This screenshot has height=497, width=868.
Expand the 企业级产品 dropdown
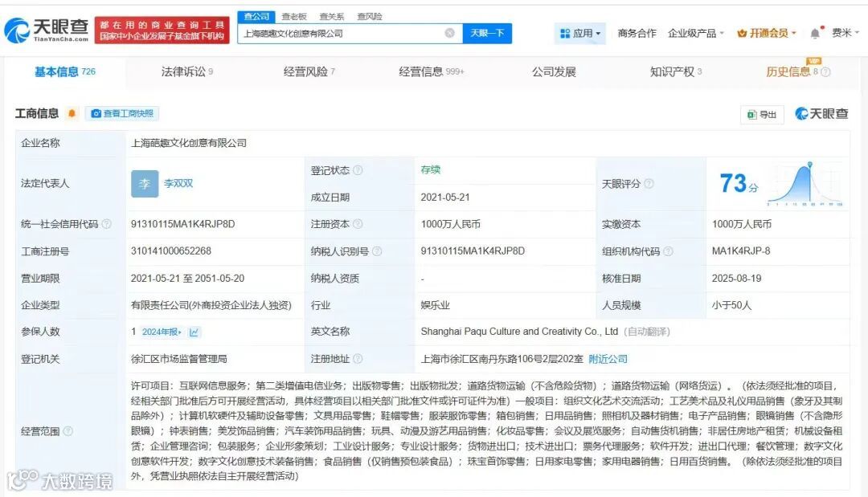point(696,33)
